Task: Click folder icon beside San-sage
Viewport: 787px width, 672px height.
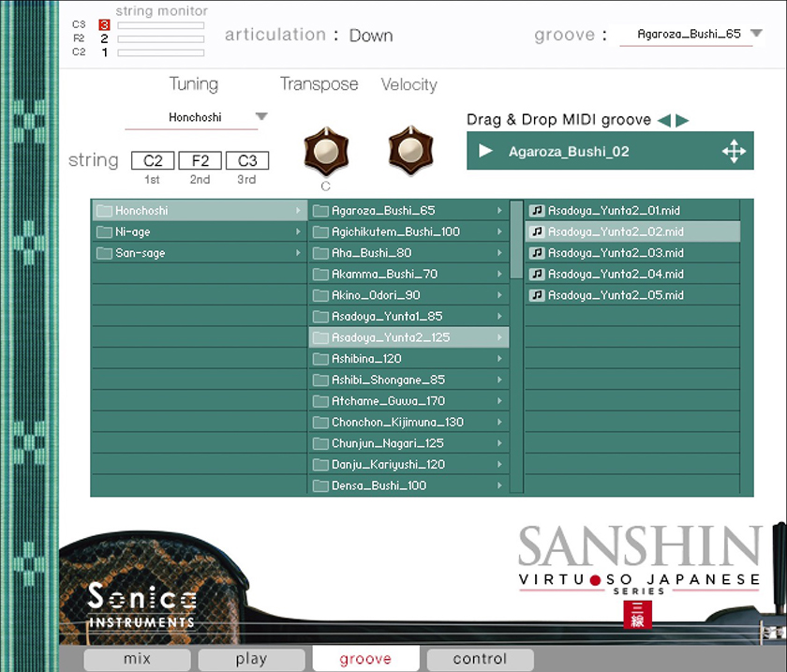Action: [x=104, y=253]
